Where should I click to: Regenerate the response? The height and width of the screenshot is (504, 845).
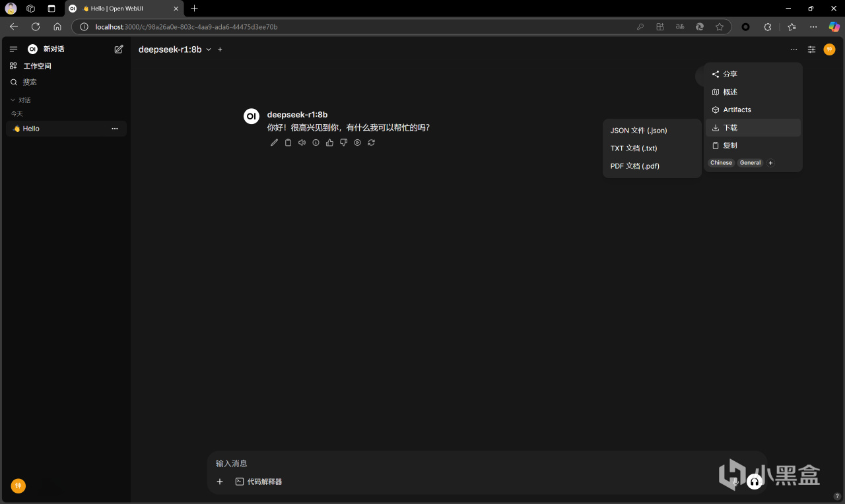(x=371, y=142)
